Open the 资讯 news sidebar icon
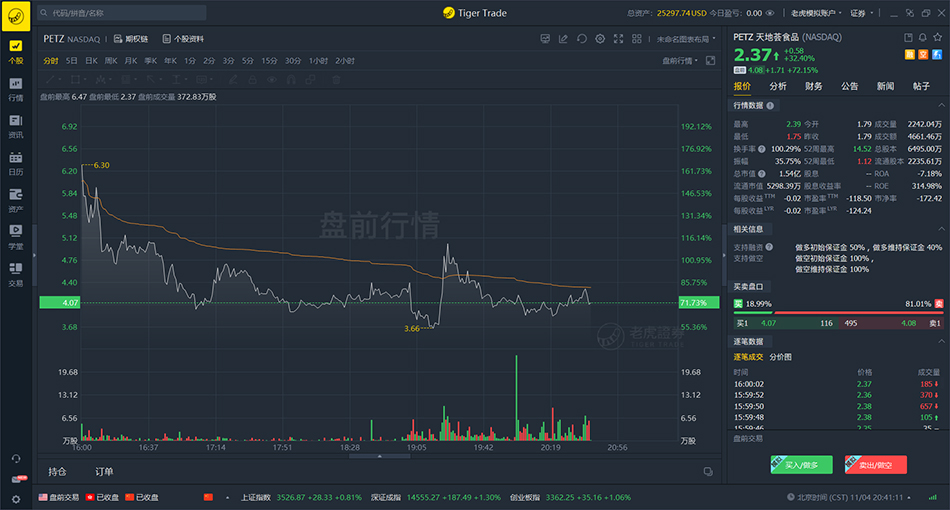 tap(16, 127)
